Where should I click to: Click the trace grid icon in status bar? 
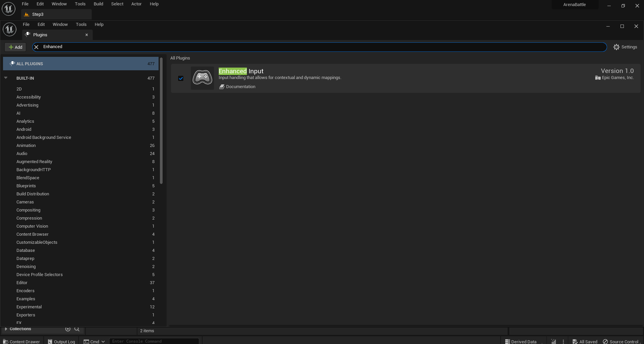pyautogui.click(x=554, y=341)
